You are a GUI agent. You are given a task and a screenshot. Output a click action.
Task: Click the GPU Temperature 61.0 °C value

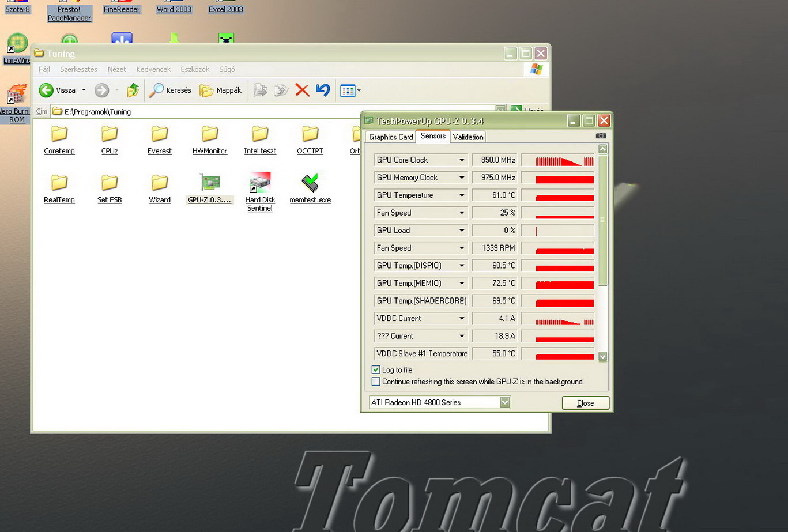(x=495, y=195)
